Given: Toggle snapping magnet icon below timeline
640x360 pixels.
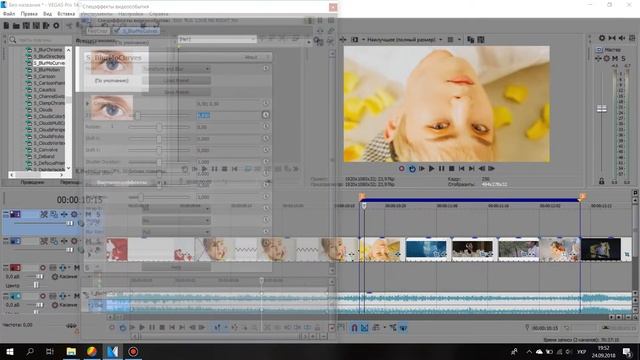Looking at the screenshot, I should [354, 327].
